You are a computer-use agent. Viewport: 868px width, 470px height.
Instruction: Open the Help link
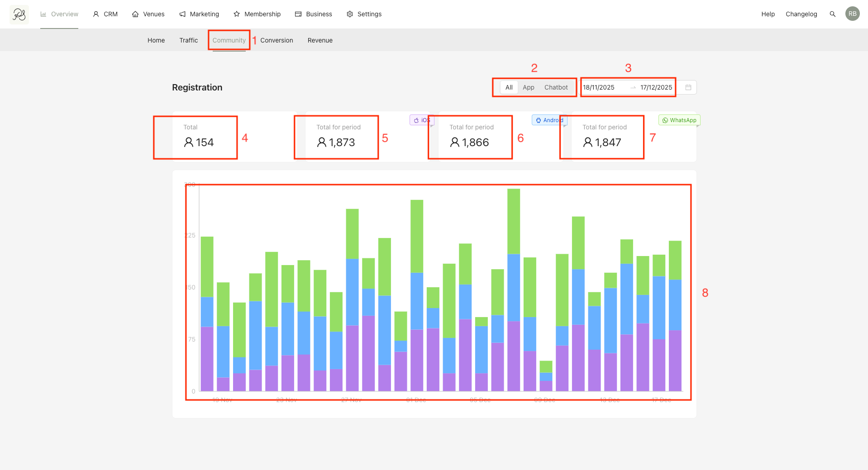[768, 14]
